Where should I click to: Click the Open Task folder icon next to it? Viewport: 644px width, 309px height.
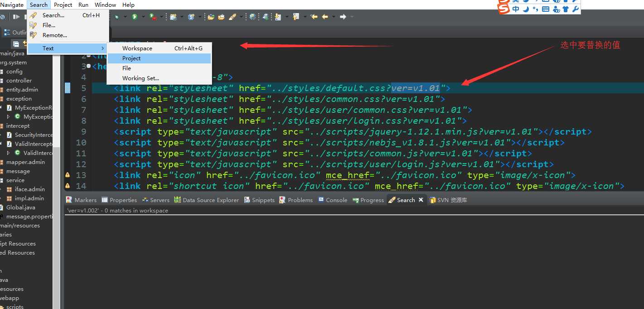221,17
